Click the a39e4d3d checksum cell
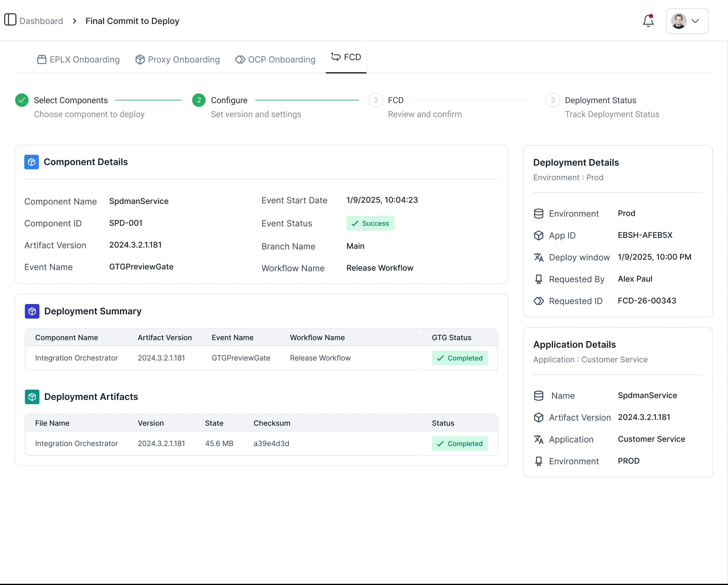Viewport: 728px width, 585px height. (x=271, y=444)
